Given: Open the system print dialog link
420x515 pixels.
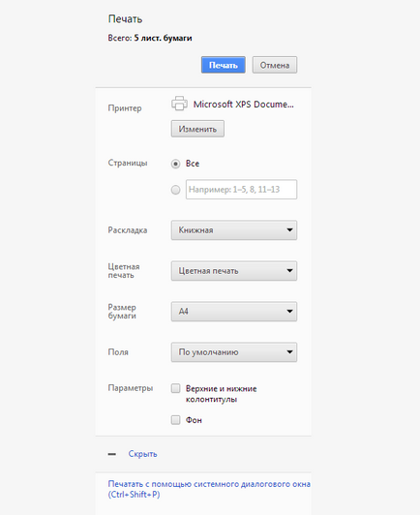Looking at the screenshot, I should tap(209, 489).
